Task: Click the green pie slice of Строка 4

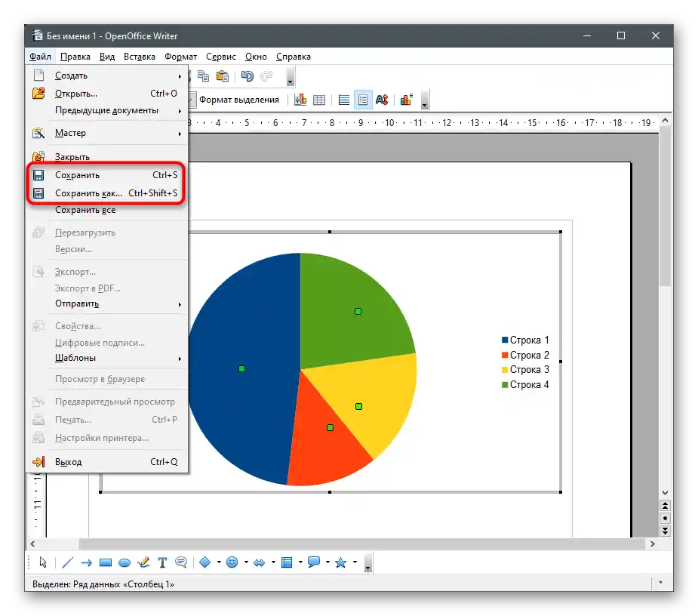Action: pyautogui.click(x=358, y=311)
